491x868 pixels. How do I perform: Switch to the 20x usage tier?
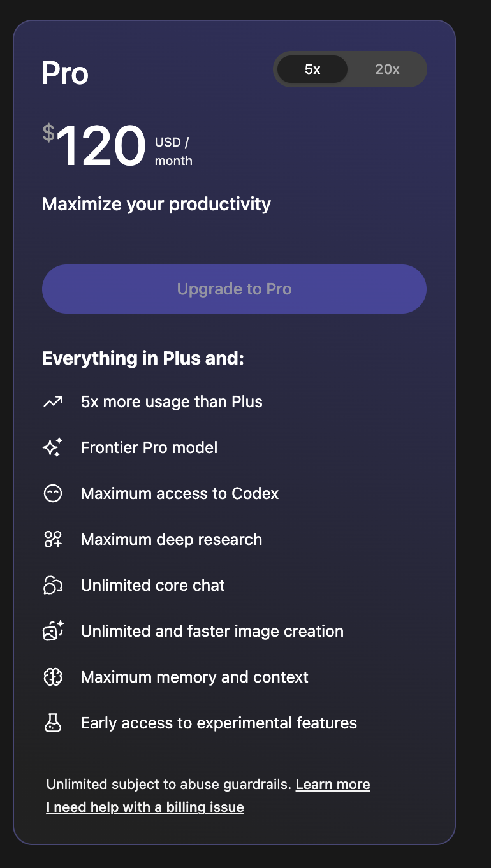(387, 69)
